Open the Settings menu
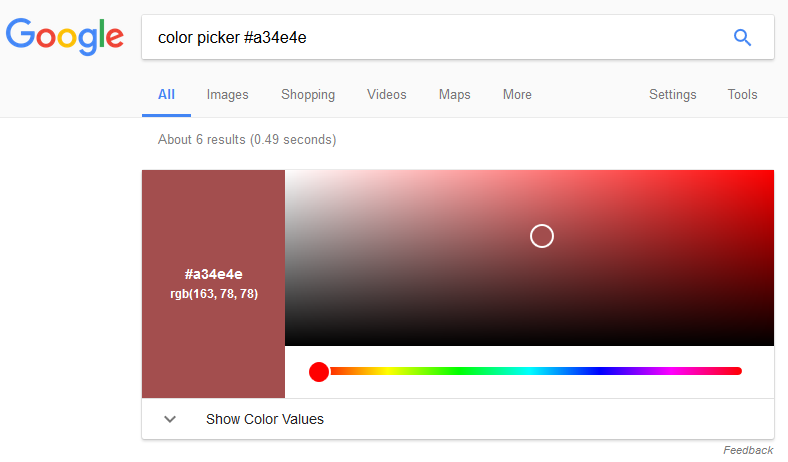Screen dimensions: 788x462 [x=672, y=95]
